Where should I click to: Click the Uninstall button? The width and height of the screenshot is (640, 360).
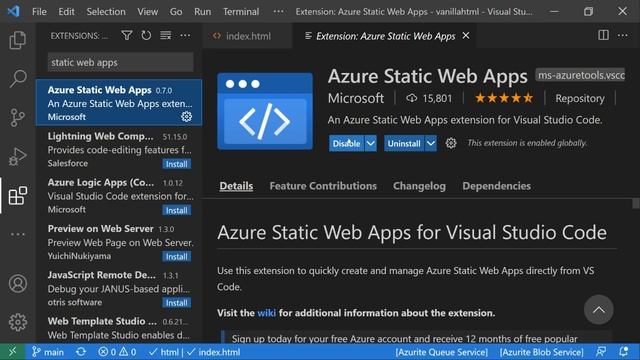(404, 143)
